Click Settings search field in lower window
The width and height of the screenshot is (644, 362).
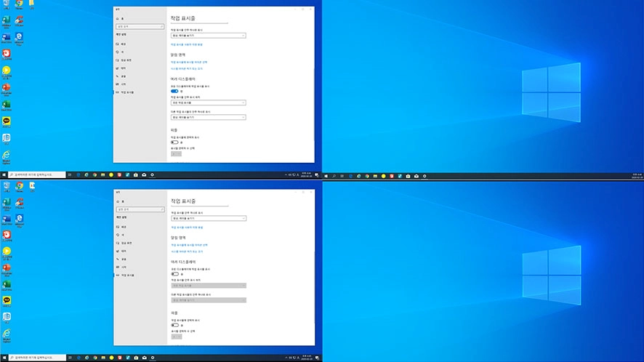[x=140, y=209]
